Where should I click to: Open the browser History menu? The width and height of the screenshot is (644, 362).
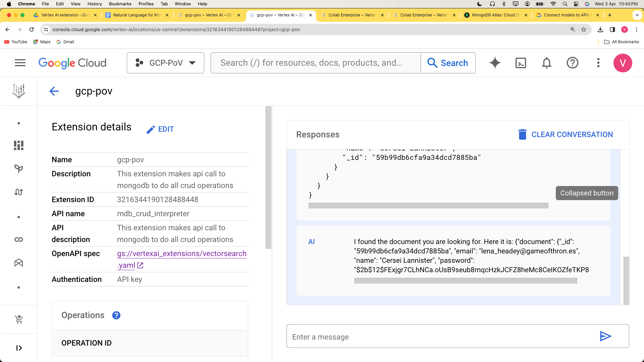[94, 4]
